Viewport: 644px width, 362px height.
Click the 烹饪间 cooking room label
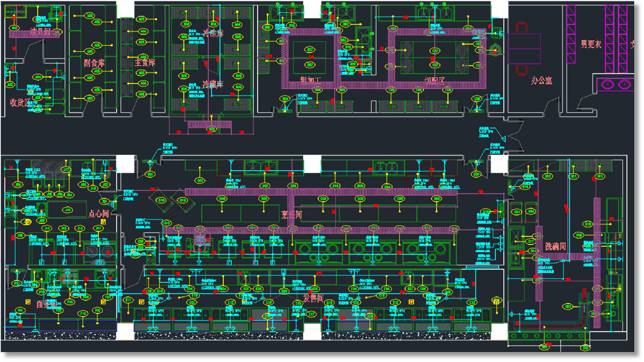tap(292, 214)
